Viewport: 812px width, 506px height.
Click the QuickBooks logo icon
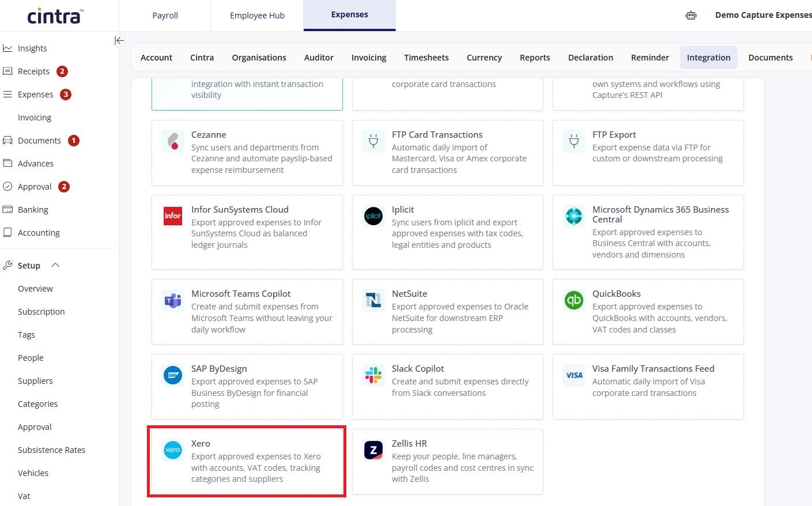574,300
